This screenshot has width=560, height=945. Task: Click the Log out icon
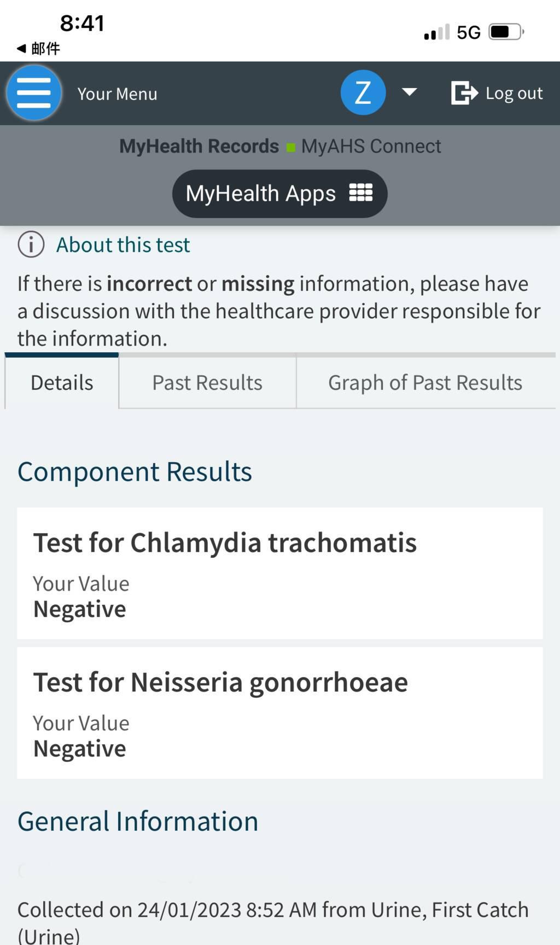464,93
